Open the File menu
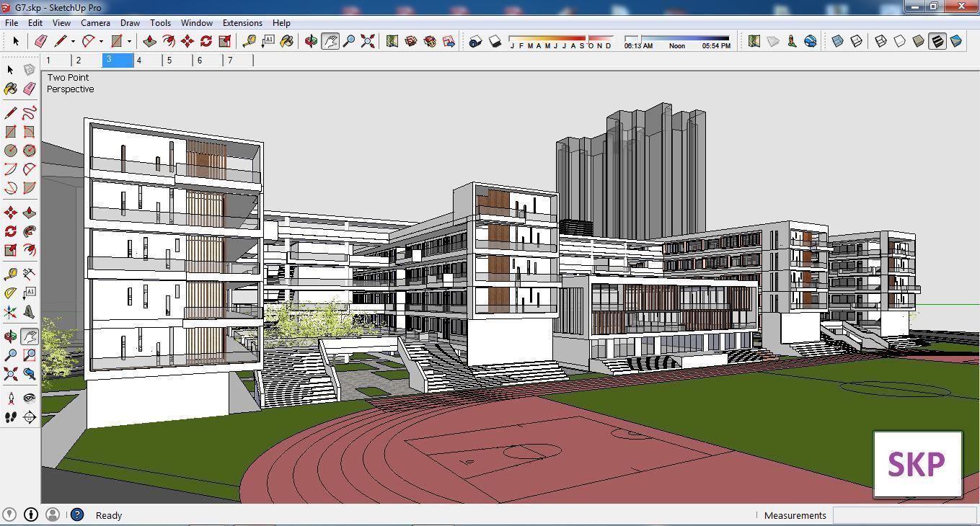This screenshot has width=980, height=526. [12, 22]
